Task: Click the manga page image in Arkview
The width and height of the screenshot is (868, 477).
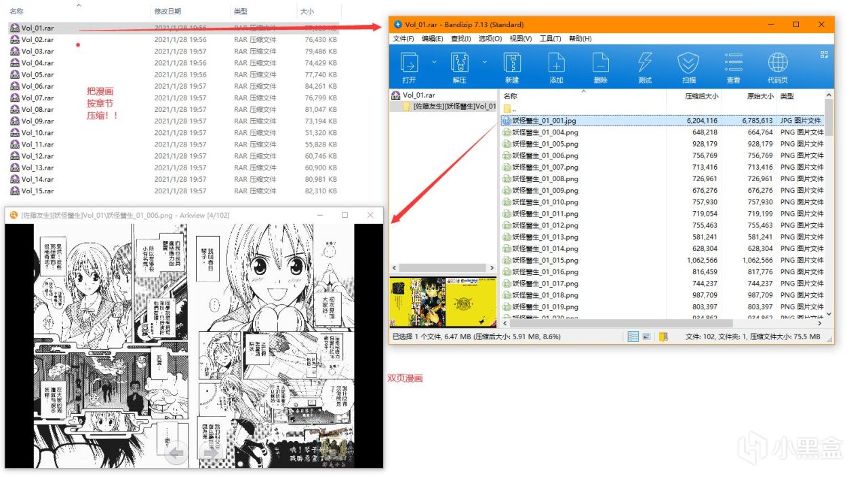Action: click(194, 346)
